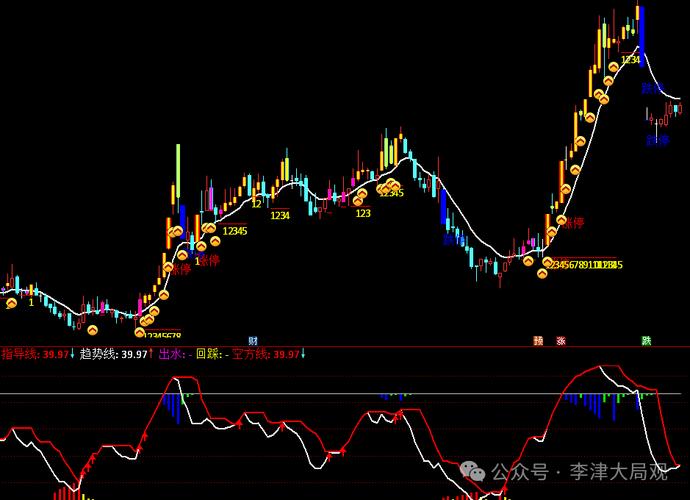Click the cyan down arrow after 空方线 value
Viewport: 690px width, 500px height.
[x=303, y=353]
